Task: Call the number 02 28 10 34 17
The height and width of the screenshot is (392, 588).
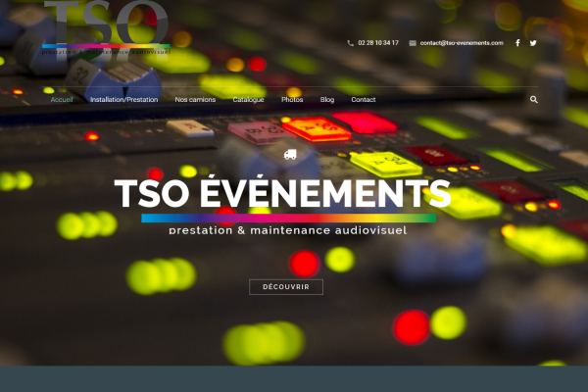Action: (x=378, y=43)
